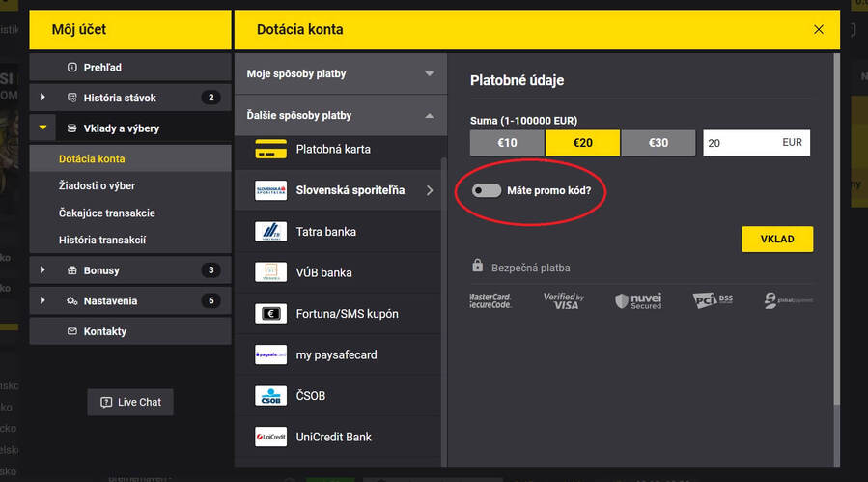Choose ČSOB payment method
Screen dimensions: 868x482
(x=338, y=396)
